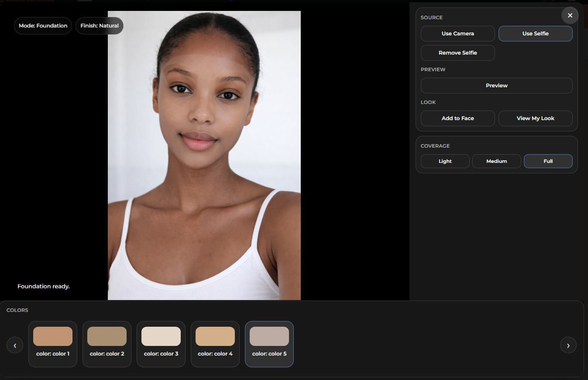Pick foundation swatch color 4
Screen dimensions: 588x380
point(215,344)
